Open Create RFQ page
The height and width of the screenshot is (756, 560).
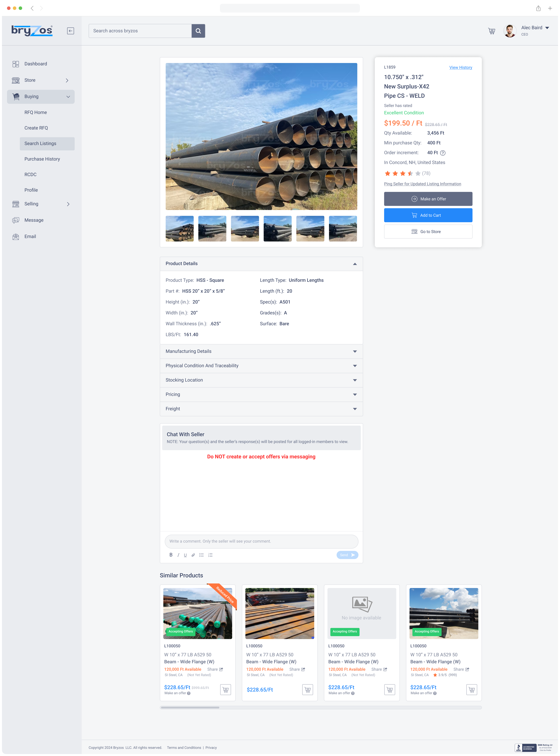click(36, 128)
